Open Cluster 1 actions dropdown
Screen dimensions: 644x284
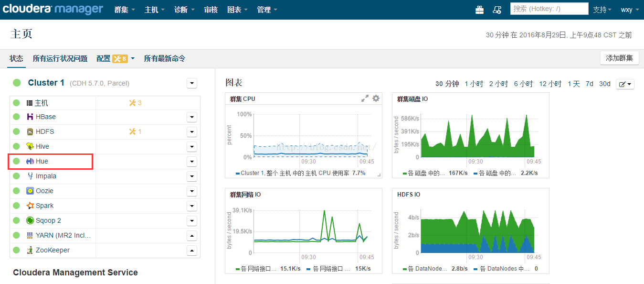(x=192, y=83)
